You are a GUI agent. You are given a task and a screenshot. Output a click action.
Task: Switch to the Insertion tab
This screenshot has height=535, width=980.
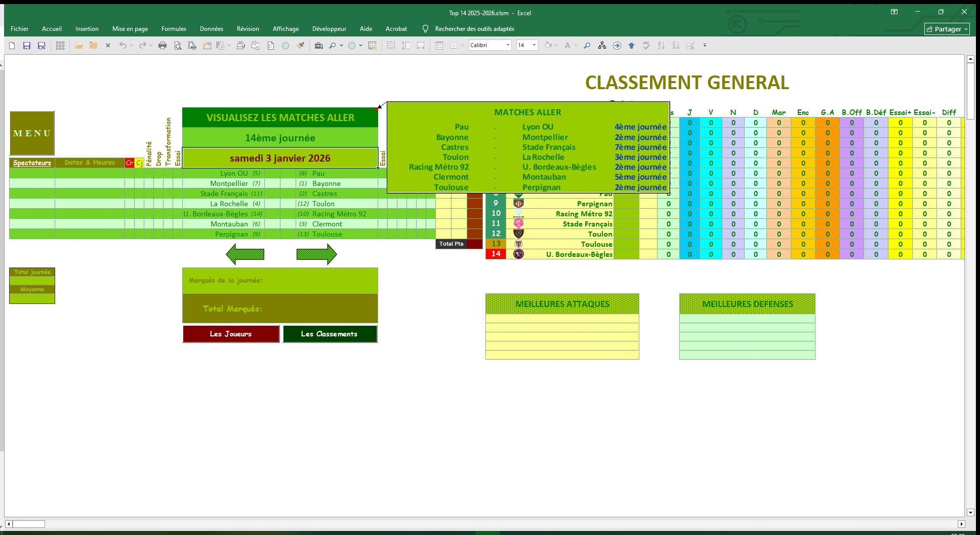[87, 29]
